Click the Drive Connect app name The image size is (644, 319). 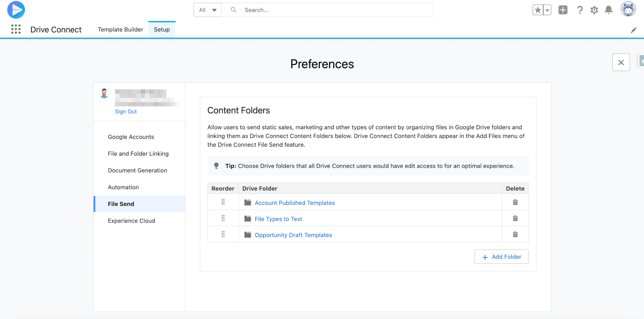[56, 30]
